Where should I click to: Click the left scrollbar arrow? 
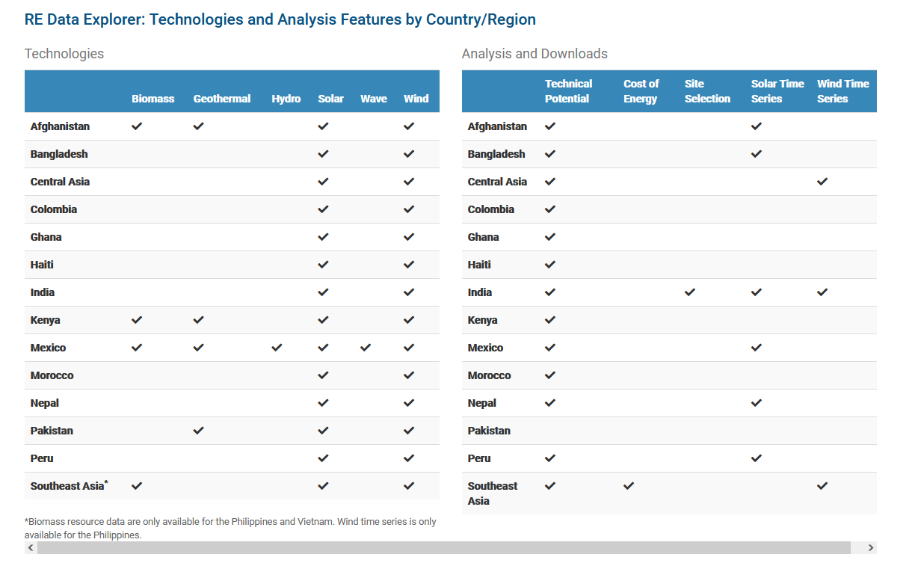click(30, 547)
